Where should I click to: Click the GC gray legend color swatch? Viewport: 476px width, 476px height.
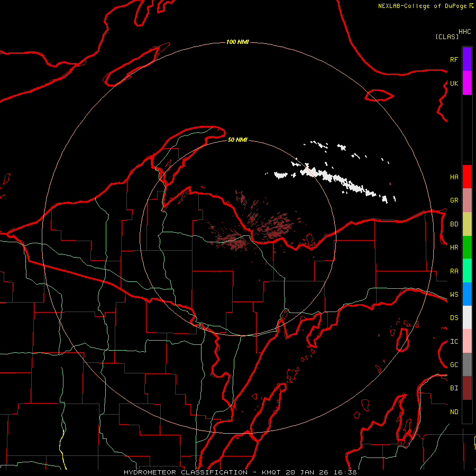[x=467, y=364]
